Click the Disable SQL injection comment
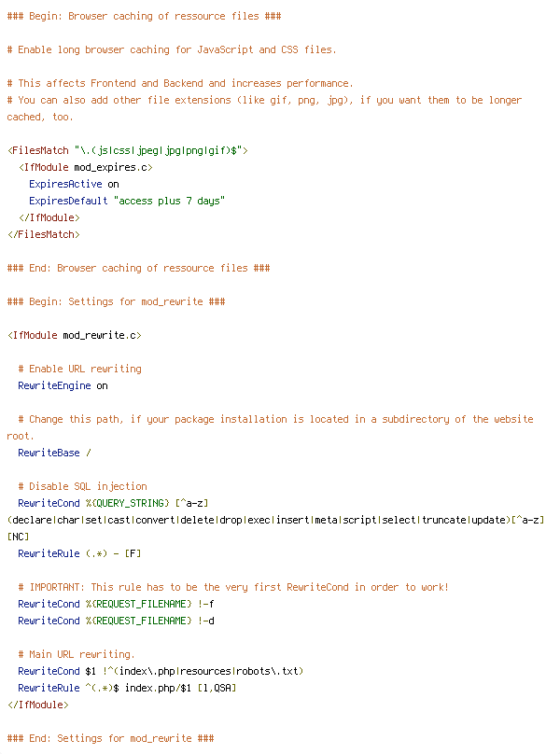The image size is (560, 754). click(x=83, y=486)
